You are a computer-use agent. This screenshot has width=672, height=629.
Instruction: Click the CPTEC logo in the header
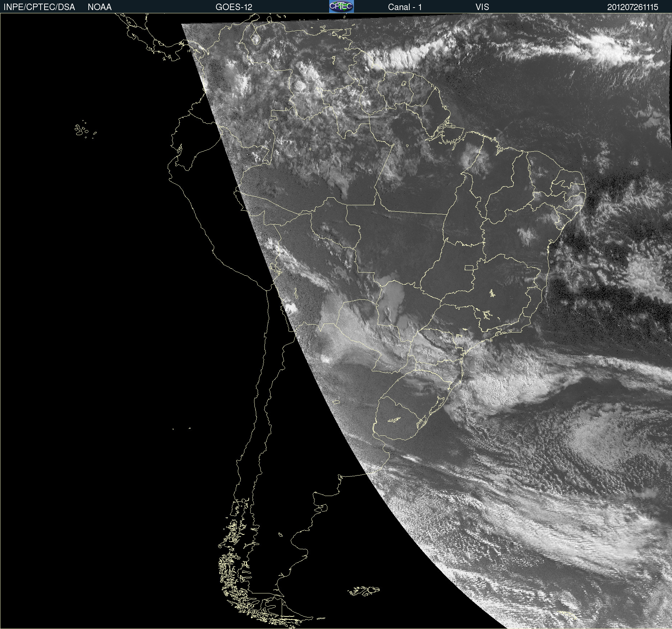[341, 6]
